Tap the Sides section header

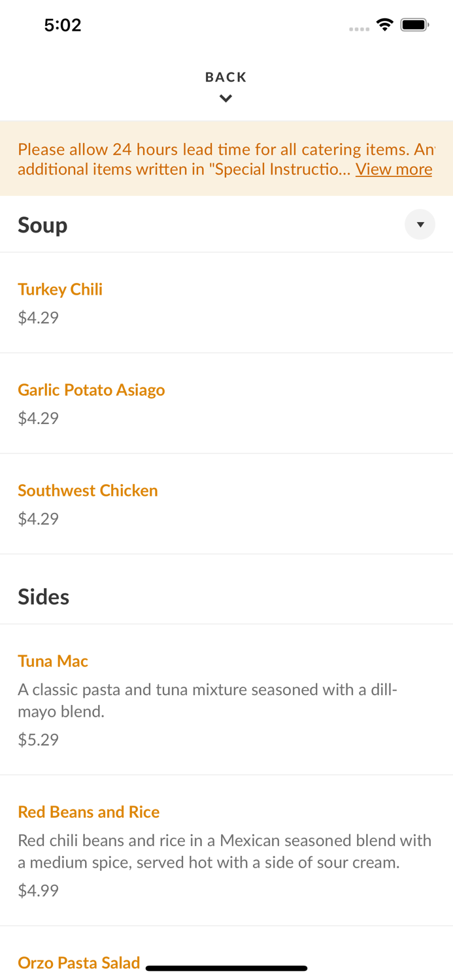pyautogui.click(x=44, y=596)
